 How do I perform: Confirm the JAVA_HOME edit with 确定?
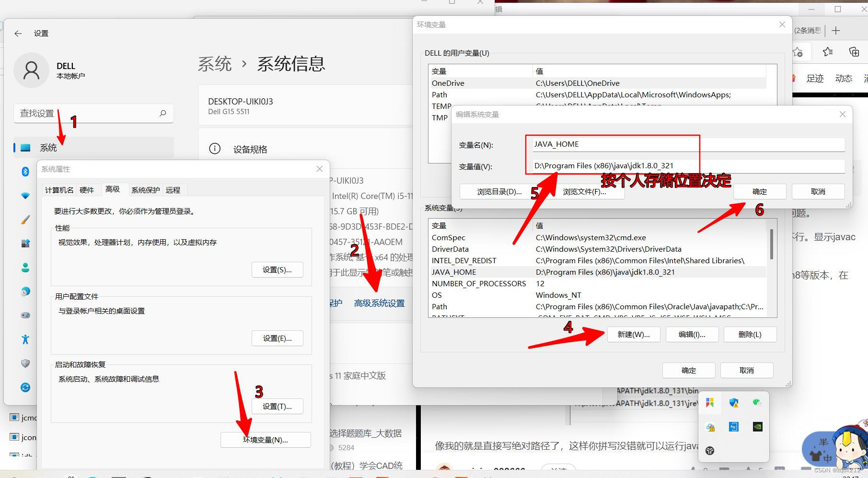pos(759,191)
